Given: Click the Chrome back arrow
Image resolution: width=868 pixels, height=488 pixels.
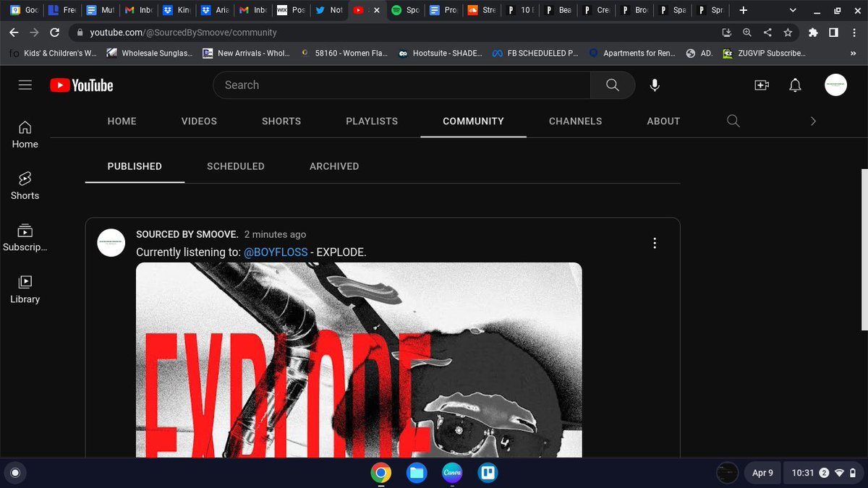Looking at the screenshot, I should (x=14, y=33).
